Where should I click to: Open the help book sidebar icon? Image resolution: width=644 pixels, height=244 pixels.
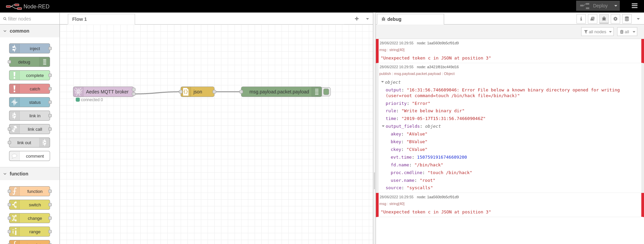[x=592, y=19]
